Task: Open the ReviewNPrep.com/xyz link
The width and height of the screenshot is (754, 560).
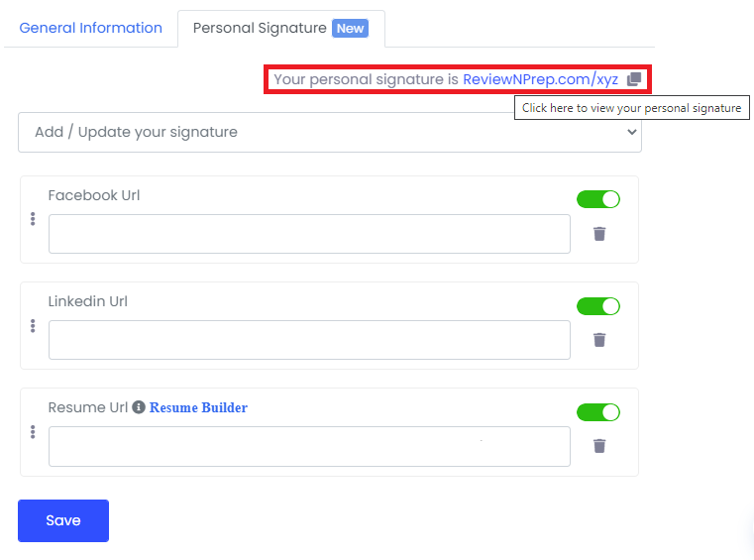Action: pos(541,79)
